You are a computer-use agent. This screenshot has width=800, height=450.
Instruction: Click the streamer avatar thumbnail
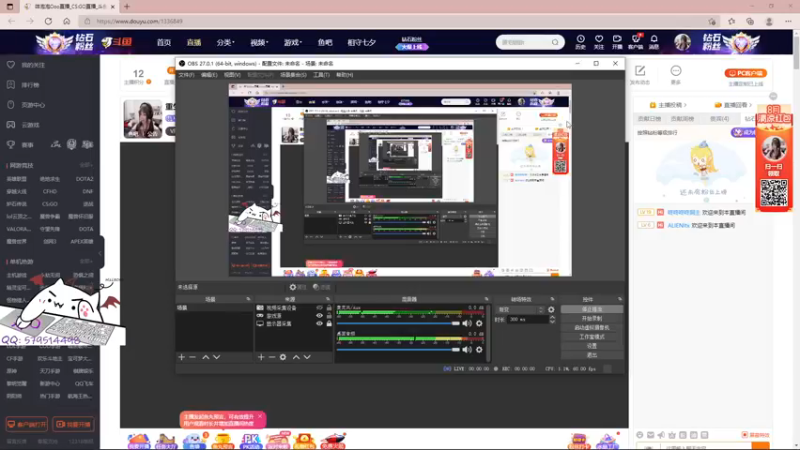click(143, 119)
